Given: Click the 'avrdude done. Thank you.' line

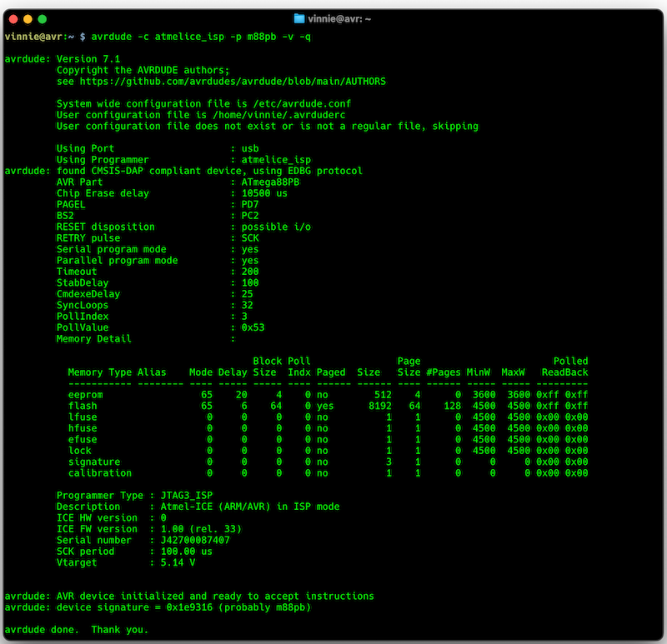Looking at the screenshot, I should 77,630.
